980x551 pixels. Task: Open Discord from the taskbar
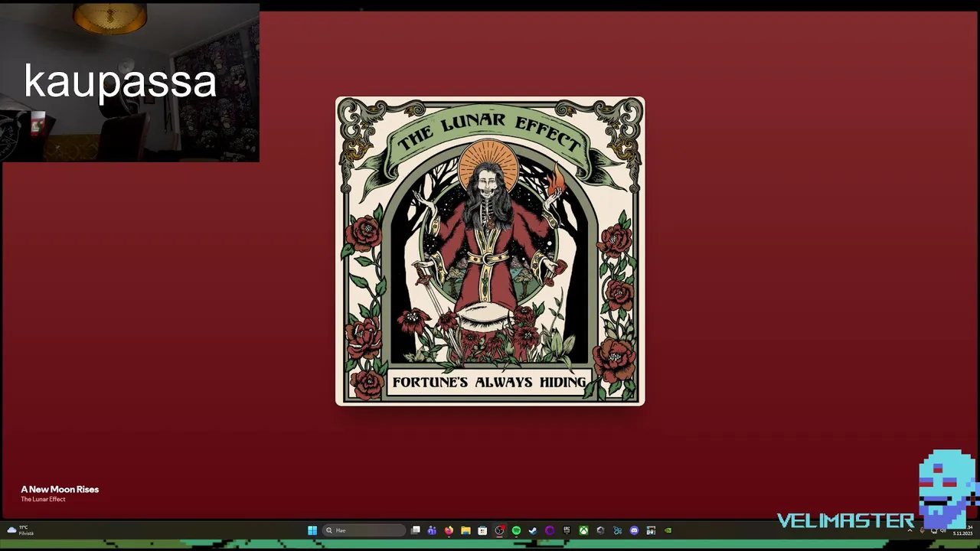click(x=634, y=530)
